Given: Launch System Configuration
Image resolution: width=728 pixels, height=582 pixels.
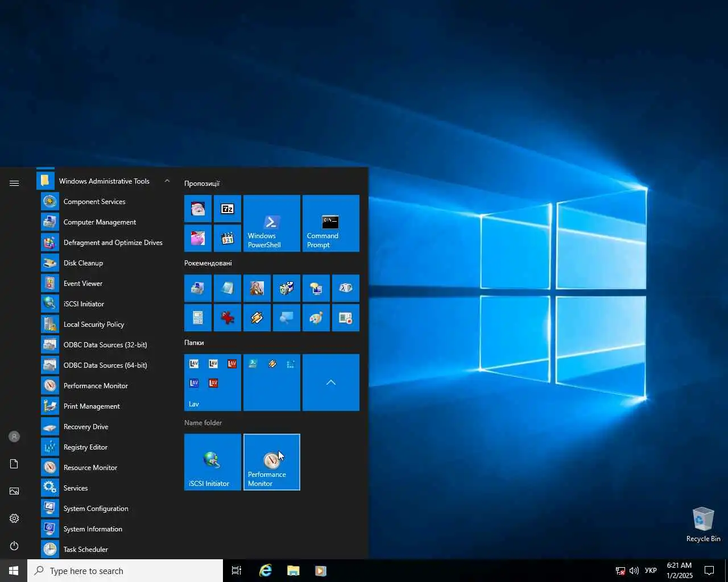Looking at the screenshot, I should pyautogui.click(x=105, y=509).
